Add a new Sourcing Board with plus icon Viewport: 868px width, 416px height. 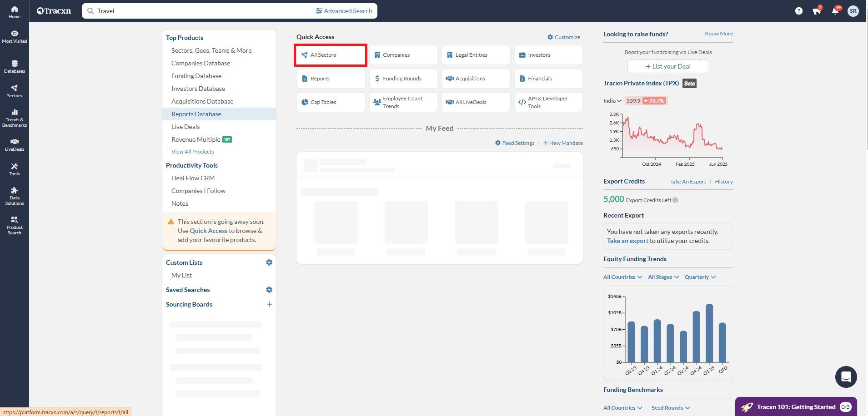point(269,304)
